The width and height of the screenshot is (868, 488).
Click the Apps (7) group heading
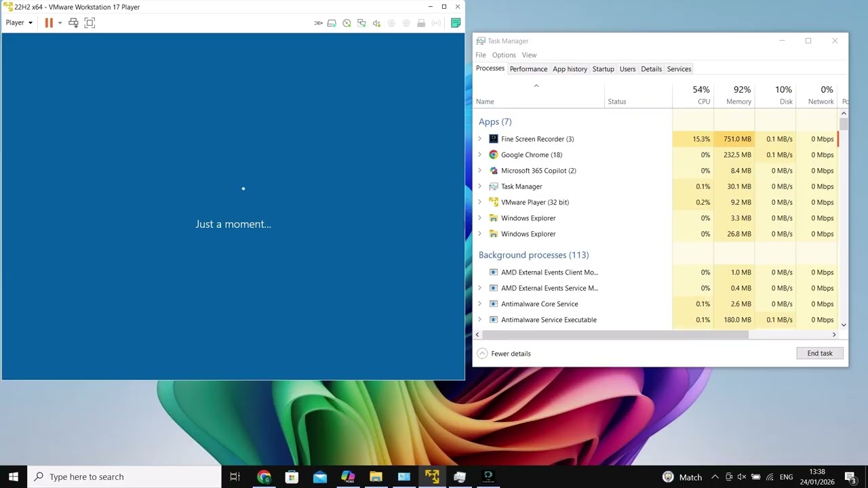pyautogui.click(x=495, y=122)
